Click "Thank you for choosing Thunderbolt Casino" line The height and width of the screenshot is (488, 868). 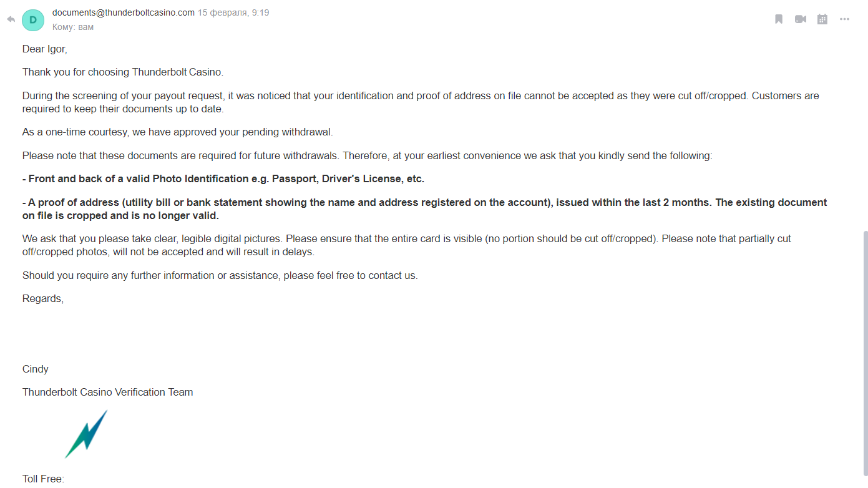[x=123, y=72]
